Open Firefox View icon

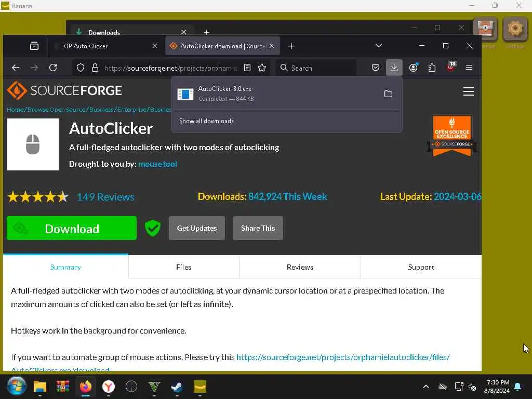(34, 46)
